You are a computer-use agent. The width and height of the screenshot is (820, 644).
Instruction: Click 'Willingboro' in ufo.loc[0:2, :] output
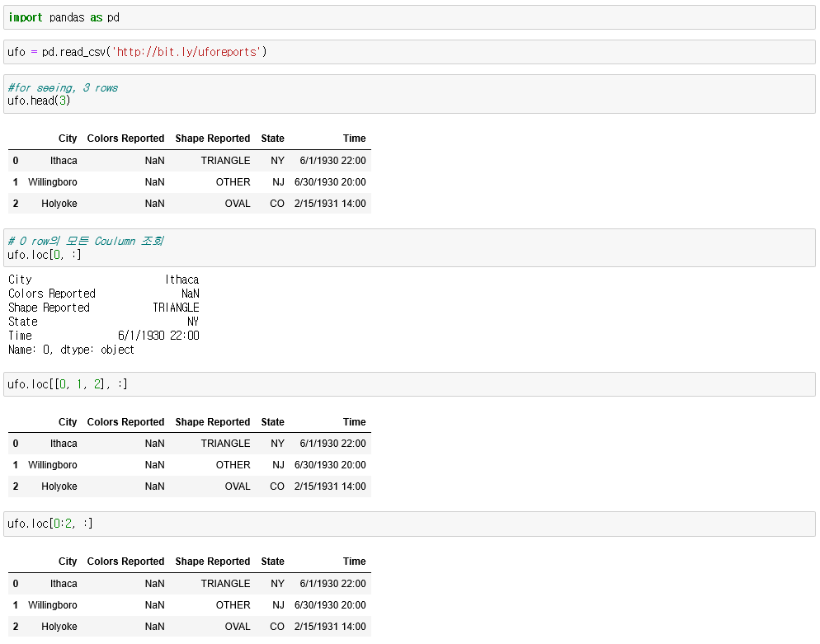click(52, 604)
